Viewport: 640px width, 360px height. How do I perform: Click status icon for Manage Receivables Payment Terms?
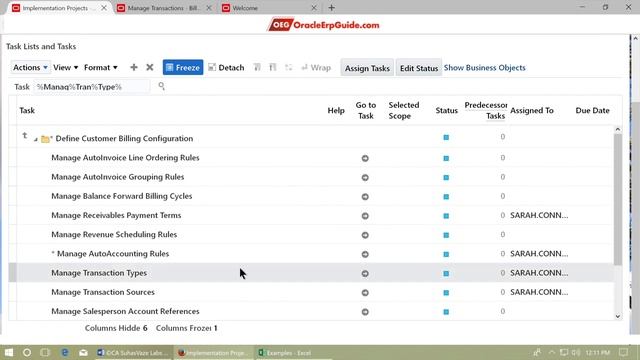(446, 216)
